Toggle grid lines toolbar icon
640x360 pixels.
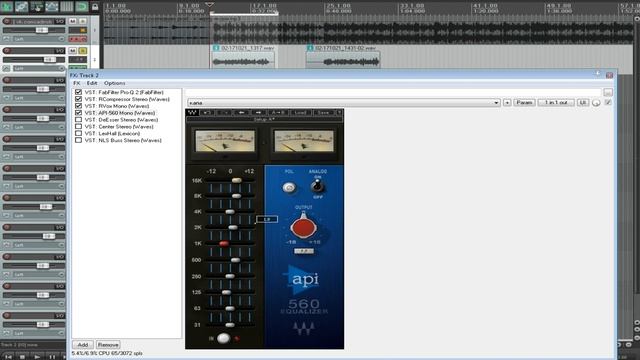click(67, 7)
